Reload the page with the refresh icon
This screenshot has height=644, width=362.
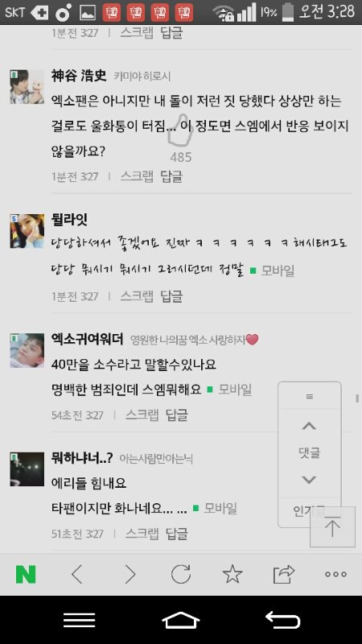pos(181,574)
